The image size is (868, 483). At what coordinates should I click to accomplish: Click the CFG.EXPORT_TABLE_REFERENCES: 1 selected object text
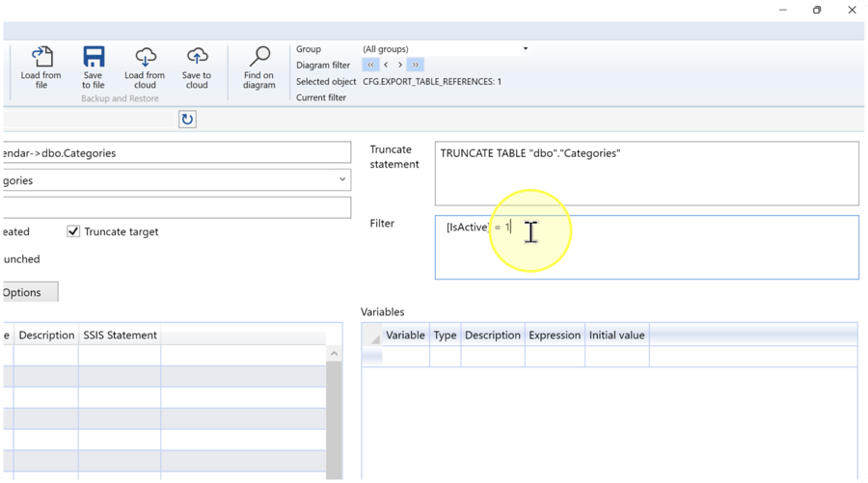[432, 81]
